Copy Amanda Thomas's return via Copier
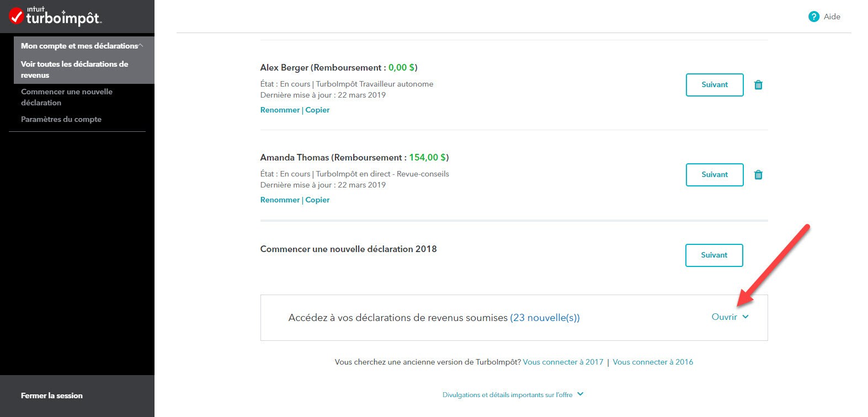Image resolution: width=868 pixels, height=417 pixels. (317, 200)
